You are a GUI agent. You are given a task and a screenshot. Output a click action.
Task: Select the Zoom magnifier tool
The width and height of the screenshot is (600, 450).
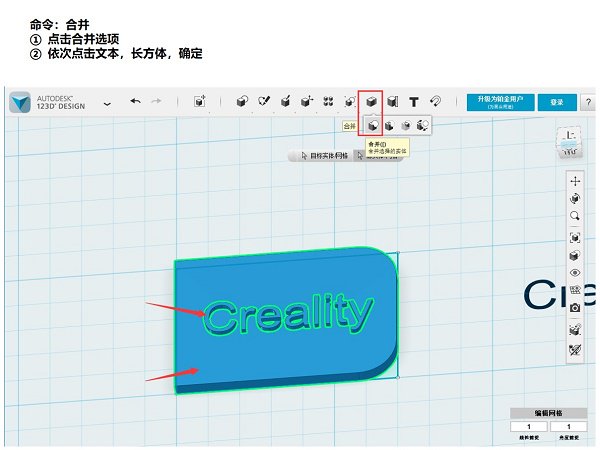click(x=575, y=216)
